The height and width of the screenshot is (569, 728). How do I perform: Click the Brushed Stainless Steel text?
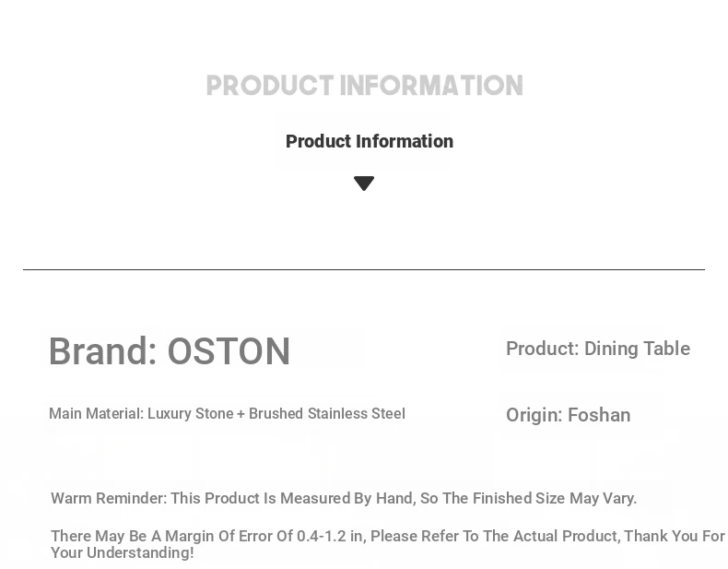326,414
